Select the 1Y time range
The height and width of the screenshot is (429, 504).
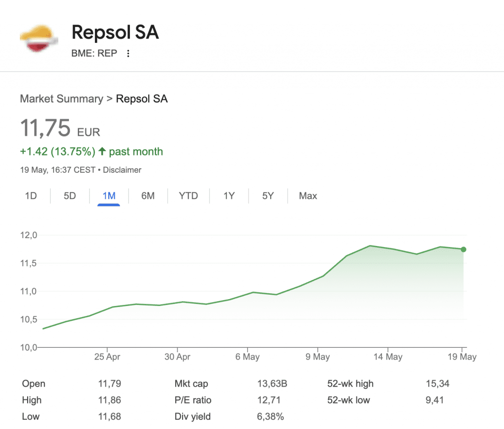click(229, 196)
